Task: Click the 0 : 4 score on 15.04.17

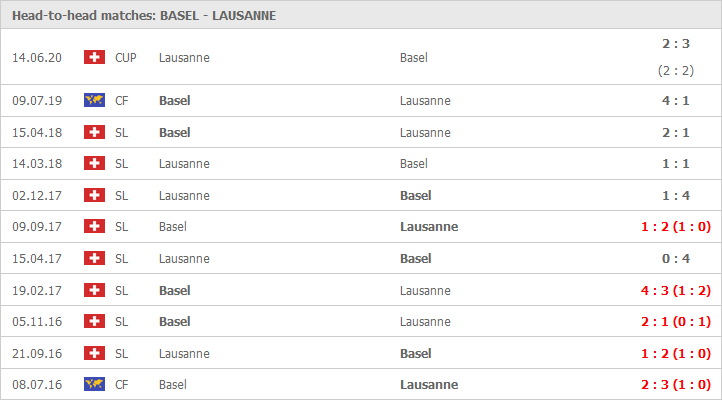Action: (675, 259)
